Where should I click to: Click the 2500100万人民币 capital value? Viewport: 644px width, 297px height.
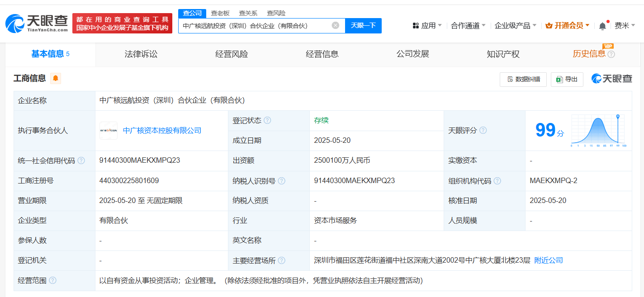pos(342,160)
